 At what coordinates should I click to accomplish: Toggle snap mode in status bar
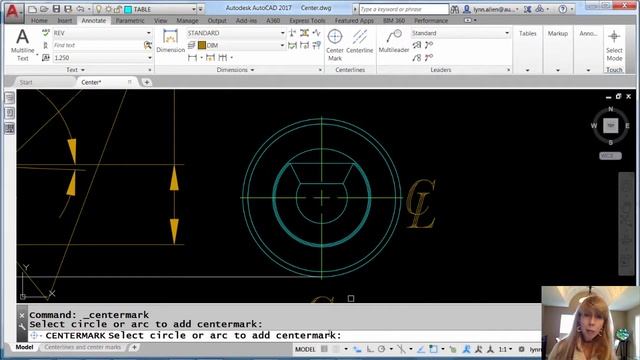(x=336, y=349)
